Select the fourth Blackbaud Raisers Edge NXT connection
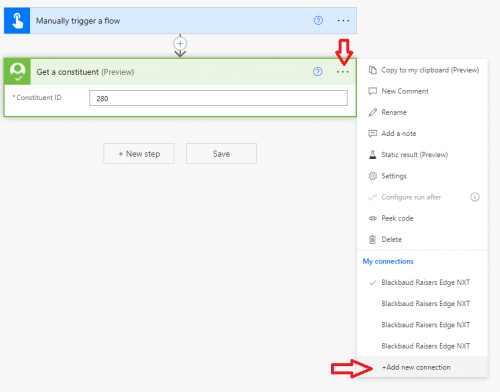This screenshot has width=500, height=392. 422,346
